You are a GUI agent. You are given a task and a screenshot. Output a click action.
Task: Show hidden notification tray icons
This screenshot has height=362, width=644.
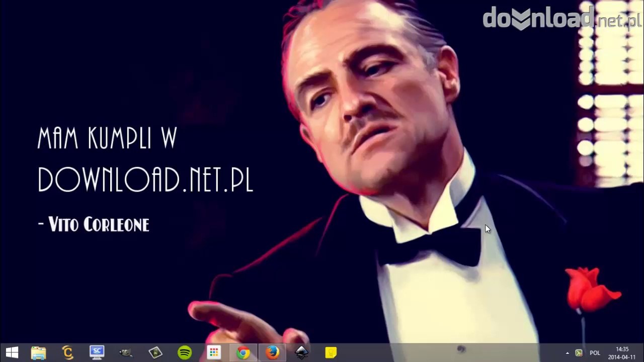coord(568,353)
